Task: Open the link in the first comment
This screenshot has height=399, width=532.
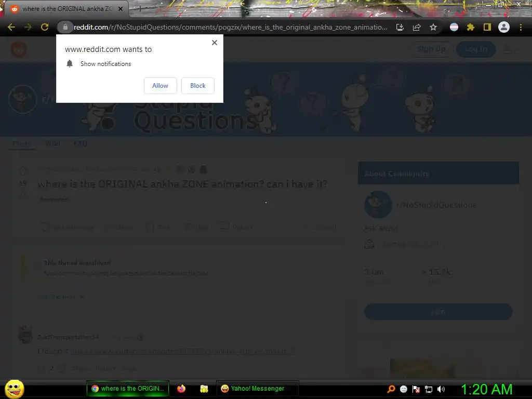Action: [x=182, y=351]
